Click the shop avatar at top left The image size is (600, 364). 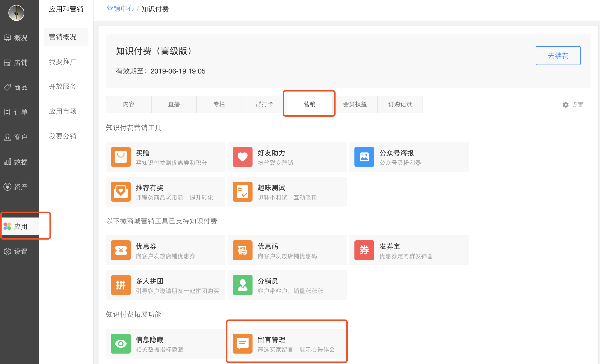[16, 13]
